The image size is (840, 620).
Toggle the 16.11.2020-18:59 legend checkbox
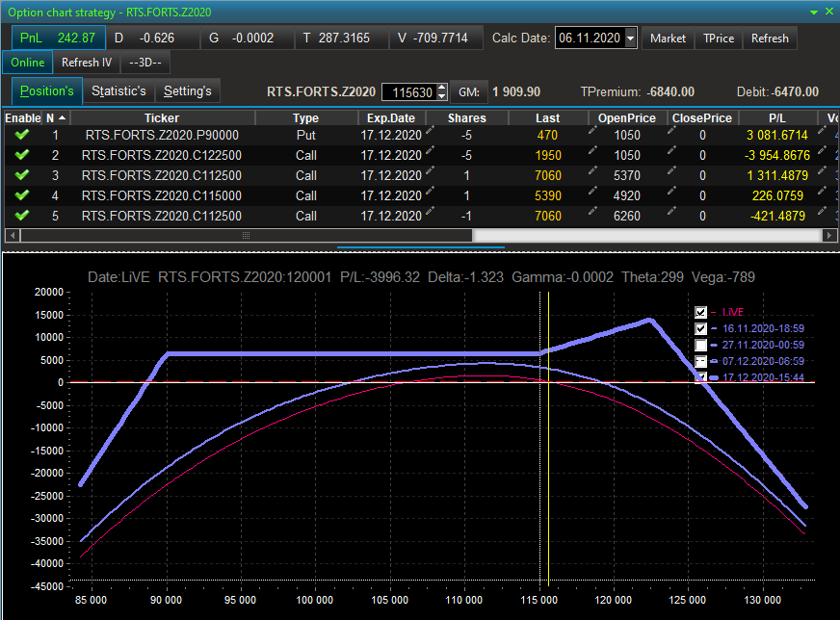tap(700, 328)
